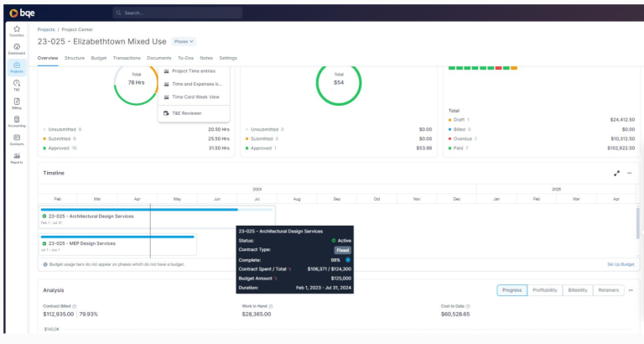Switch to the Transactions tab
The image size is (644, 344).
coord(127,58)
